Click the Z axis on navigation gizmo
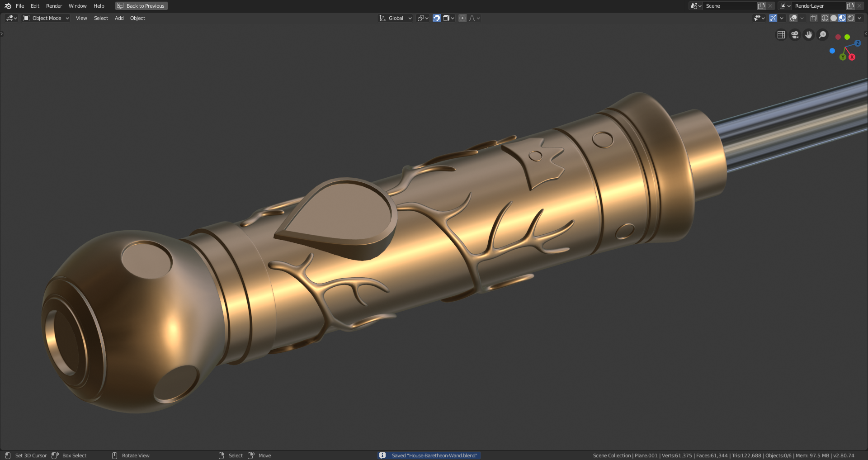This screenshot has width=868, height=460. [x=858, y=43]
